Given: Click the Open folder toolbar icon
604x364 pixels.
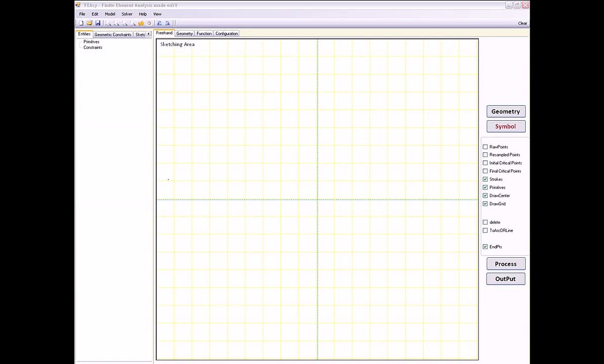Looking at the screenshot, I should coord(90,23).
